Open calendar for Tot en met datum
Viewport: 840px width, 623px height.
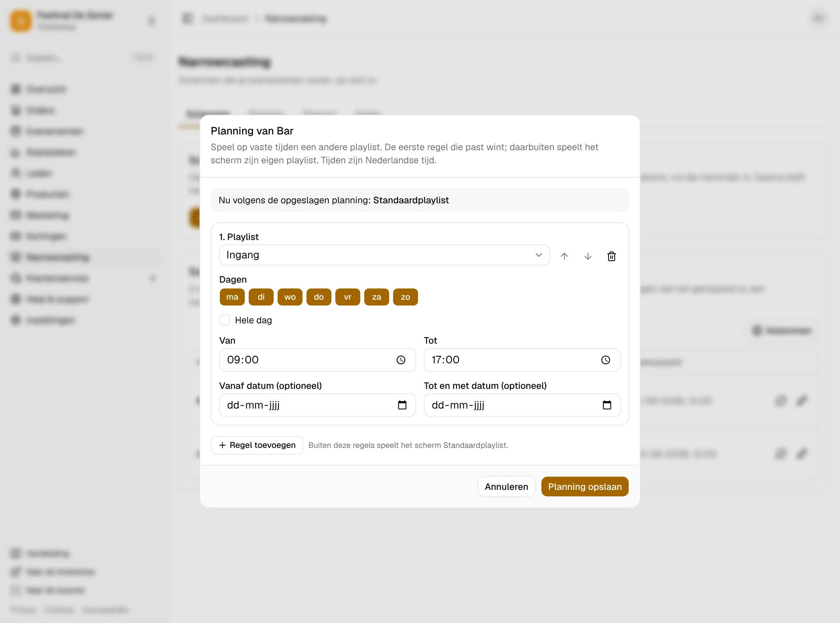[607, 405]
